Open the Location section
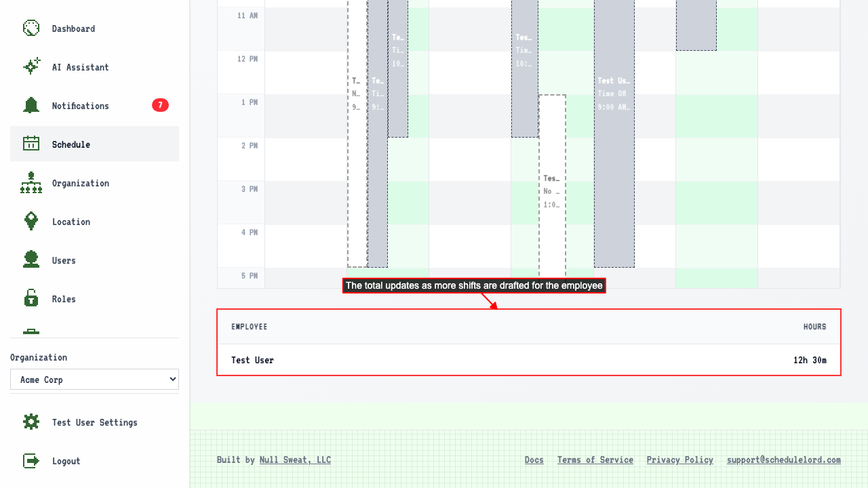 (94, 222)
